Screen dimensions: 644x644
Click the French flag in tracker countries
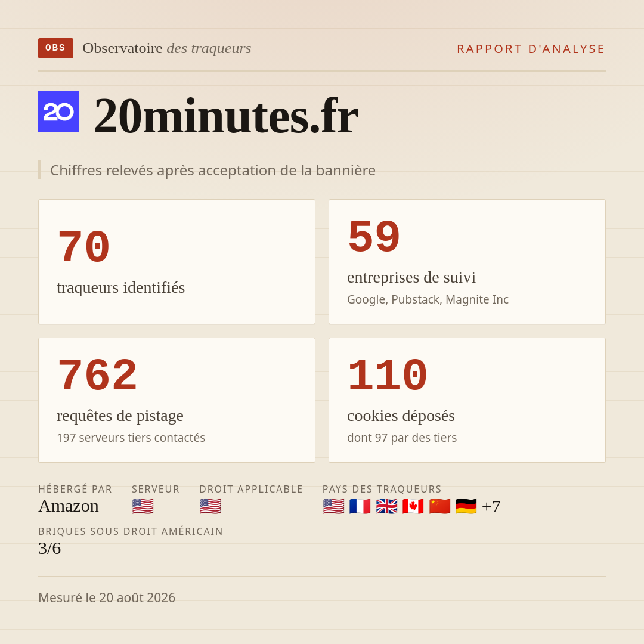click(360, 506)
